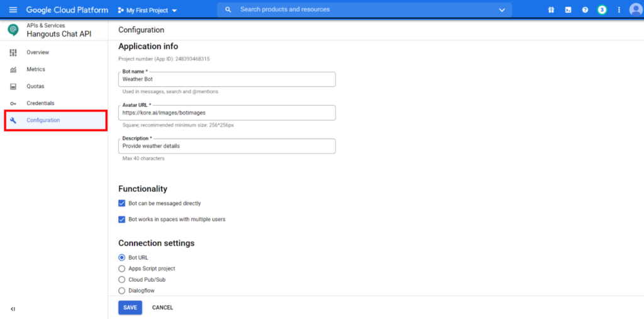Click the CANCEL button
Viewport: 644px width, 319px height.
(x=163, y=308)
